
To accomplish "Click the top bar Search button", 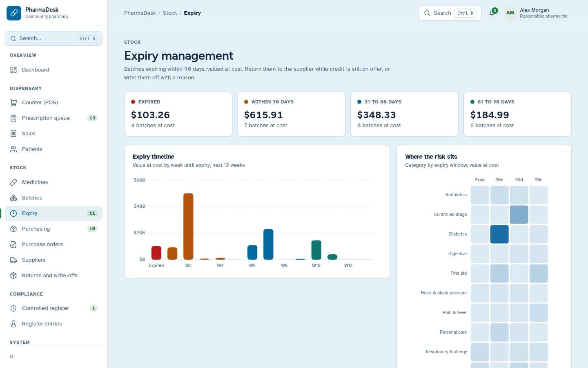I will [450, 13].
